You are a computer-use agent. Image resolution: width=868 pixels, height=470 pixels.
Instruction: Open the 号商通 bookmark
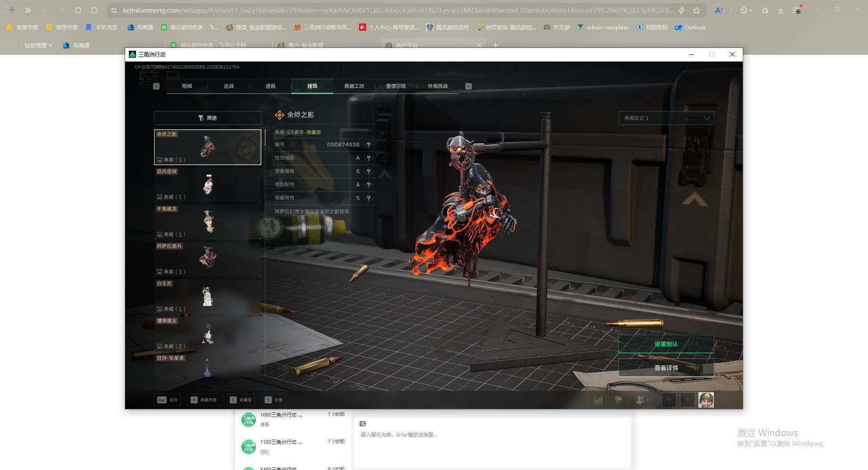140,28
